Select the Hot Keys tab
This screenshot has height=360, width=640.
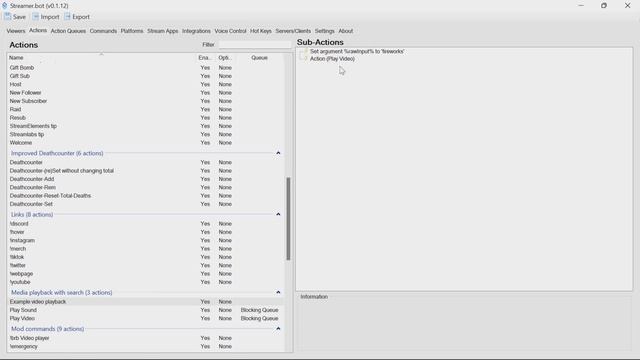[x=261, y=31]
